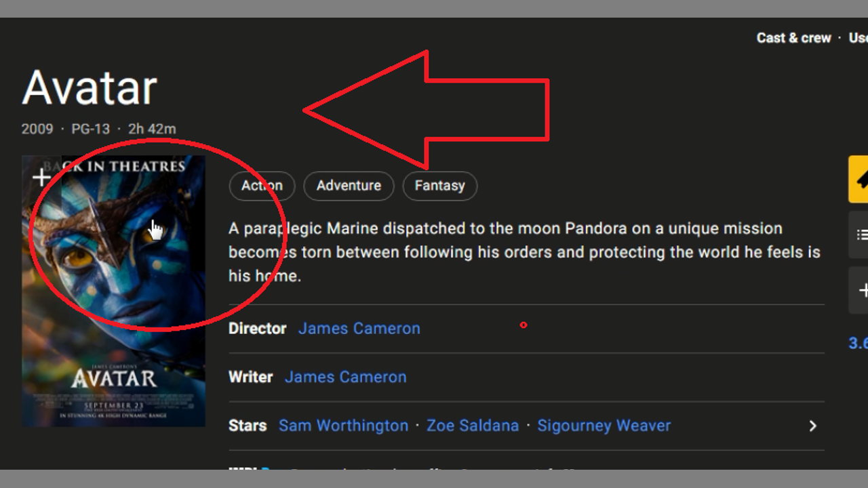The height and width of the screenshot is (488, 868).
Task: Open the Cast & crew page
Action: click(x=793, y=38)
